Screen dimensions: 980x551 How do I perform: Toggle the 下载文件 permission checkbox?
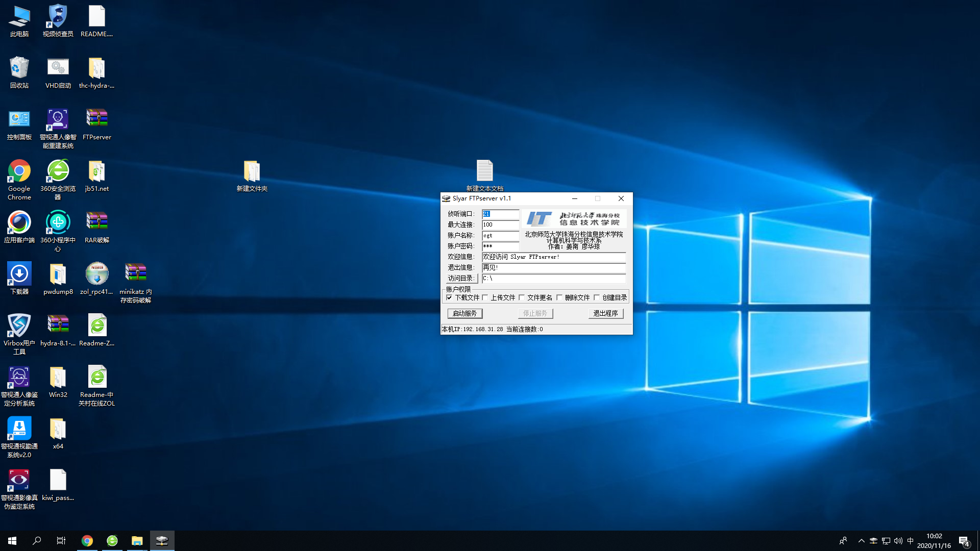pos(449,297)
